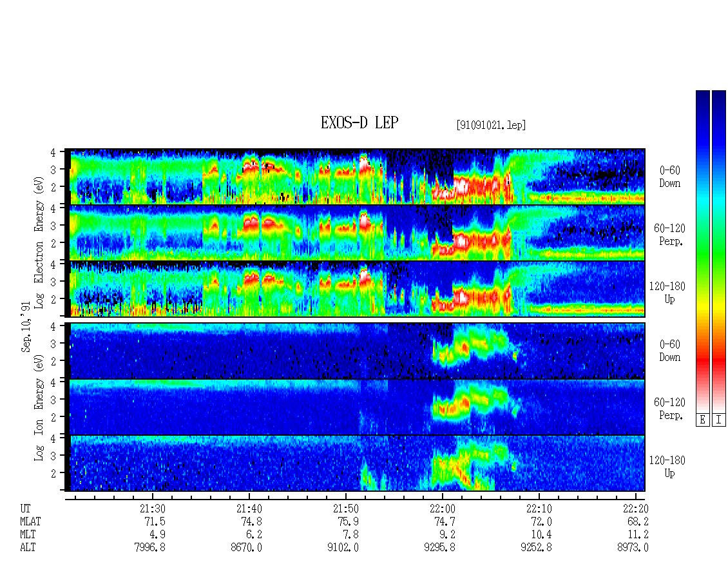
Task: Click the Log Ion Energy (eV) axis label
Action: click(x=39, y=407)
